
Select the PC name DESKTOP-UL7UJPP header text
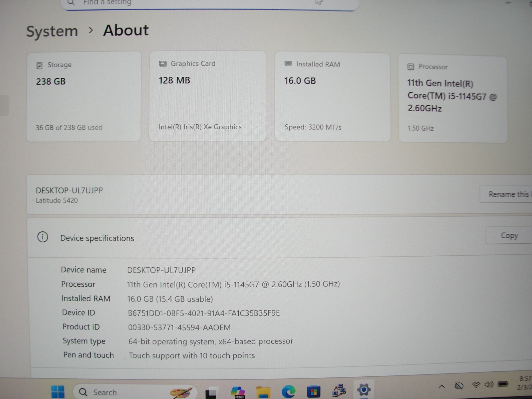tap(69, 191)
